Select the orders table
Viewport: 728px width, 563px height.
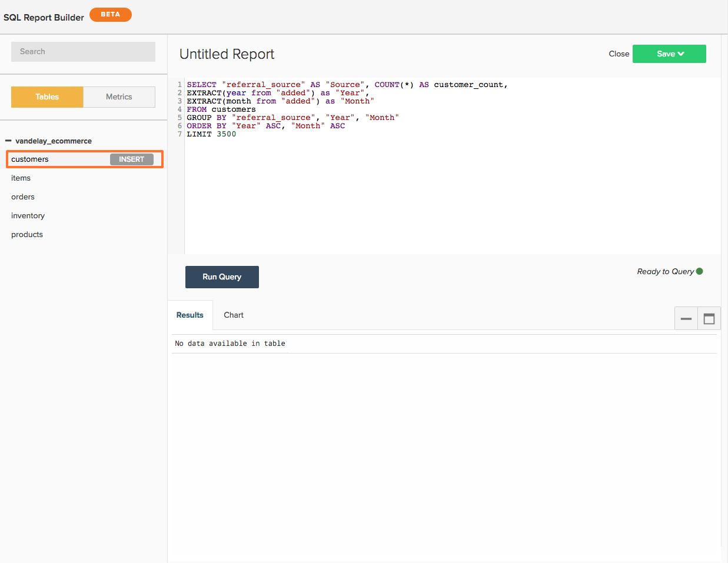pyautogui.click(x=23, y=197)
